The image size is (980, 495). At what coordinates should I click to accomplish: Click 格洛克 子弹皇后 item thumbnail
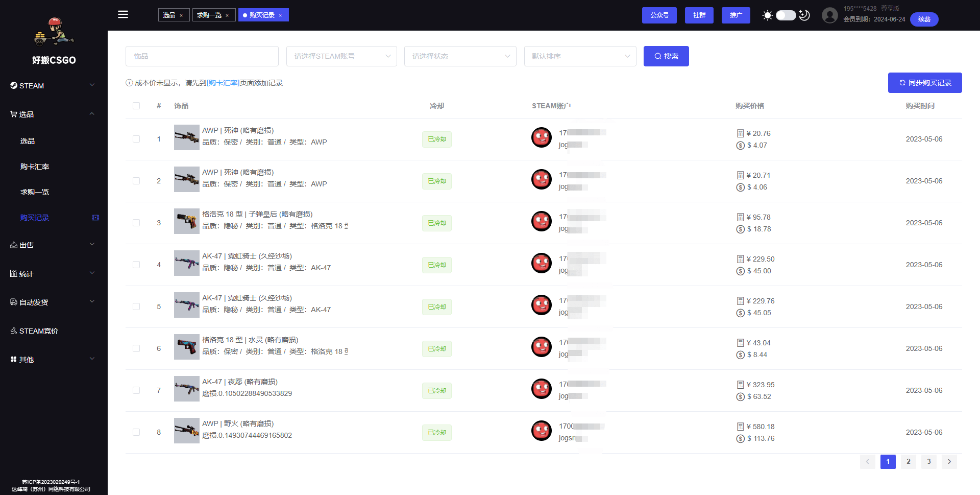coord(187,221)
